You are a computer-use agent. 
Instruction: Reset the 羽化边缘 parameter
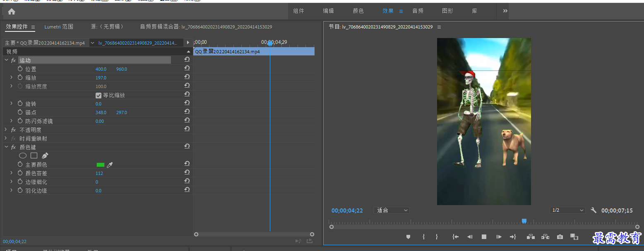(x=187, y=190)
